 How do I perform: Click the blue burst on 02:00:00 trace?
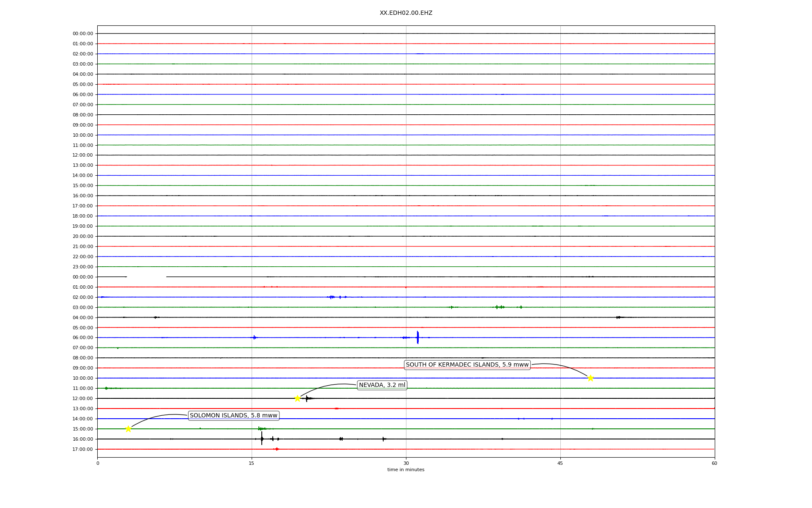(332, 297)
